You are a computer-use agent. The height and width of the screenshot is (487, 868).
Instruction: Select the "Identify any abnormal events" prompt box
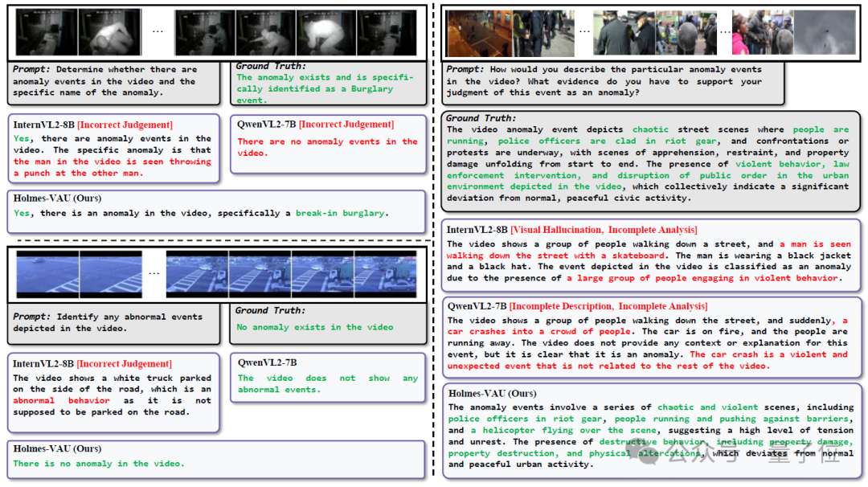[x=114, y=323]
